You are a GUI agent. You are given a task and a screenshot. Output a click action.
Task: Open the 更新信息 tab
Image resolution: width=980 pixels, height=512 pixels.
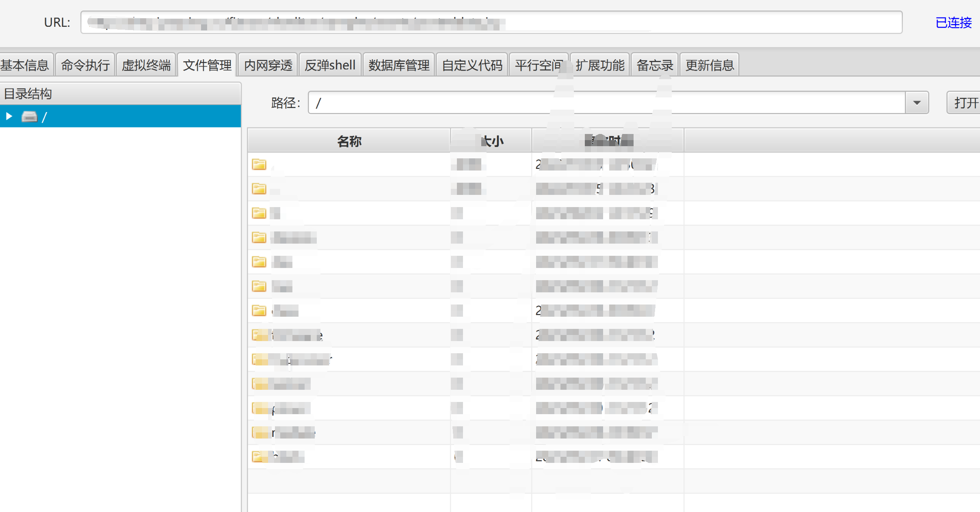tap(710, 65)
